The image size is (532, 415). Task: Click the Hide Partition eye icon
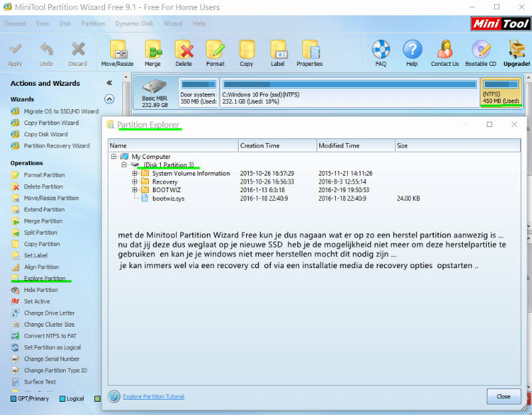pyautogui.click(x=15, y=290)
